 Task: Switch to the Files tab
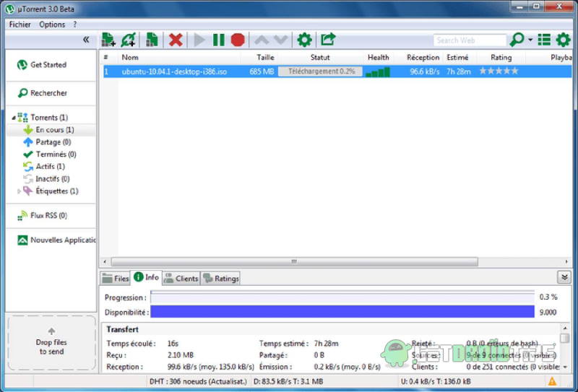115,279
